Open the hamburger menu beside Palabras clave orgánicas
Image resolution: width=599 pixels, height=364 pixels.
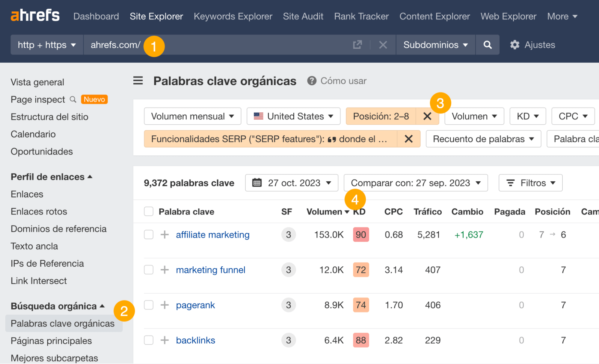point(138,81)
